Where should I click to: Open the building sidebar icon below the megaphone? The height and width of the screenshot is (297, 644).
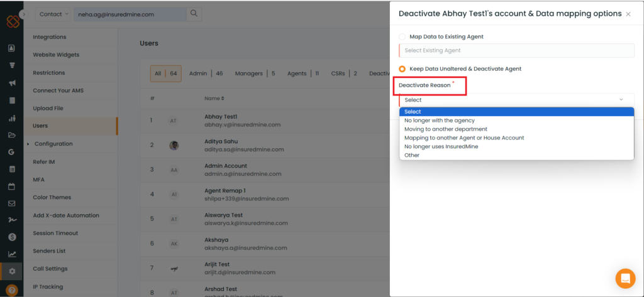(x=12, y=100)
